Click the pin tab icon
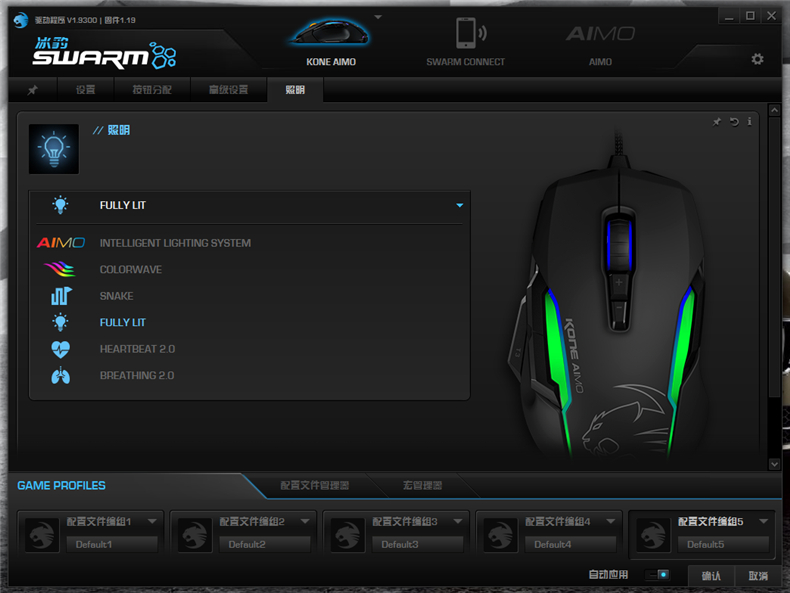The image size is (790, 593). [x=33, y=90]
